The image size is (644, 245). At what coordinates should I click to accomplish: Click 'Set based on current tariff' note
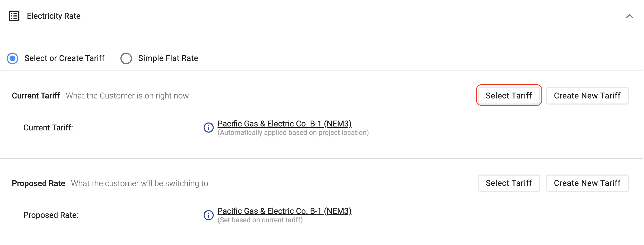pyautogui.click(x=260, y=220)
